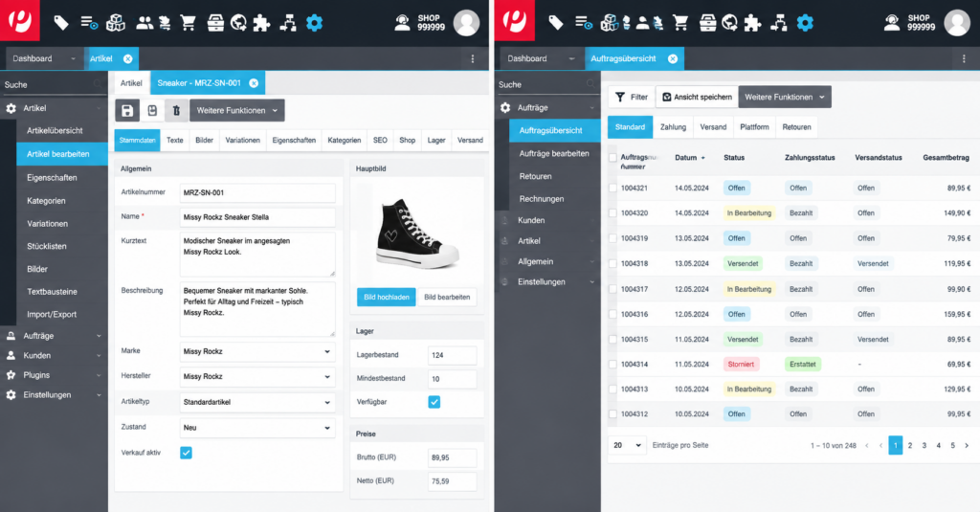The width and height of the screenshot is (980, 512).
Task: Click the Lagerbestand field showing 124
Action: pos(452,355)
